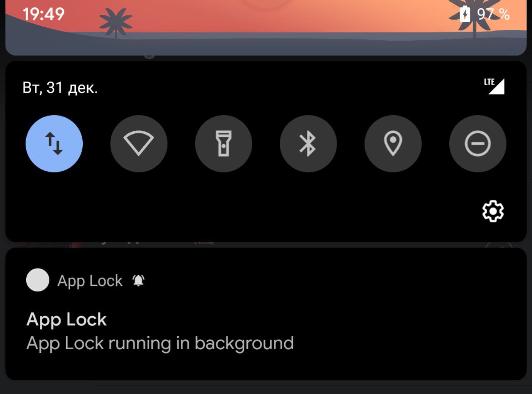Screen dimensions: 532x394
Task: Switch on the flashlight tile
Action: (x=224, y=144)
